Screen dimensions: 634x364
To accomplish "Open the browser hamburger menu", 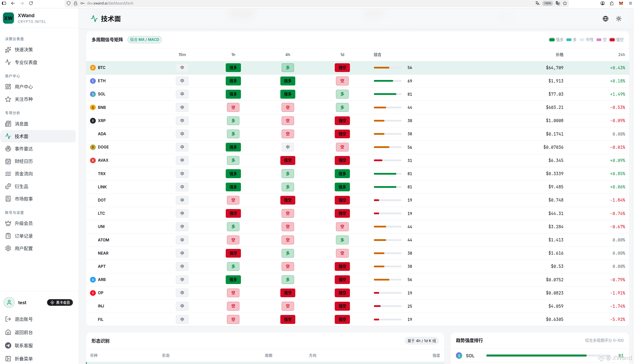I will pyautogui.click(x=630, y=3).
